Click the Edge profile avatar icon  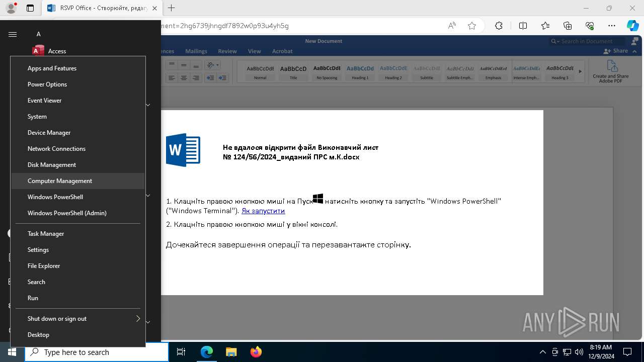coord(11,8)
